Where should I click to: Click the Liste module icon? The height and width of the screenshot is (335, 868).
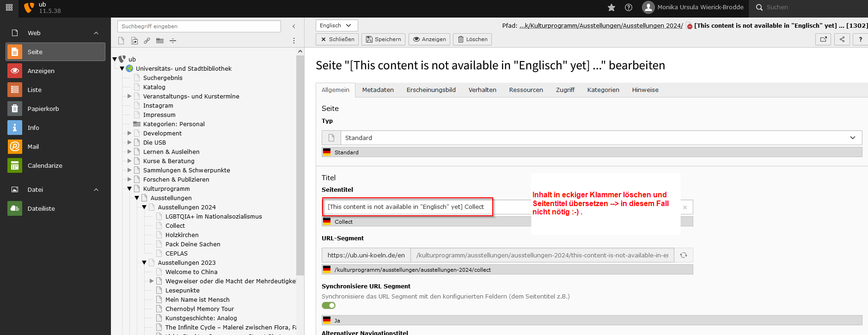tap(15, 90)
